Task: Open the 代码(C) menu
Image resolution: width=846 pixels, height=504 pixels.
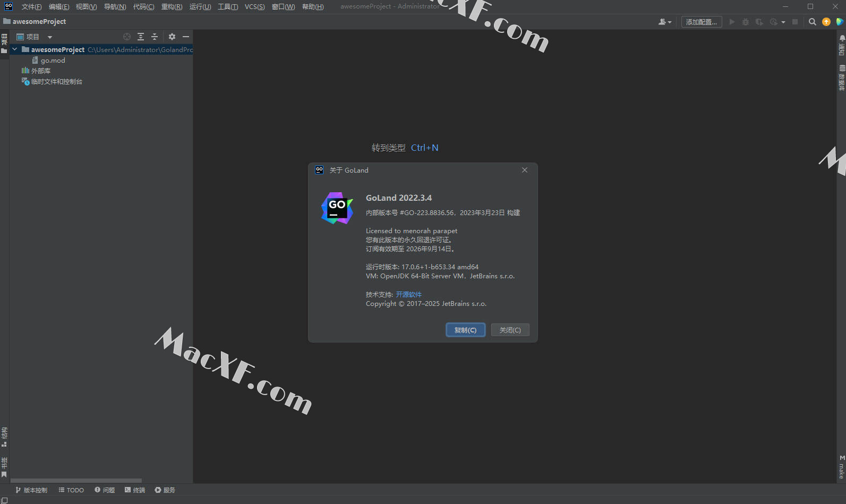Action: (143, 7)
